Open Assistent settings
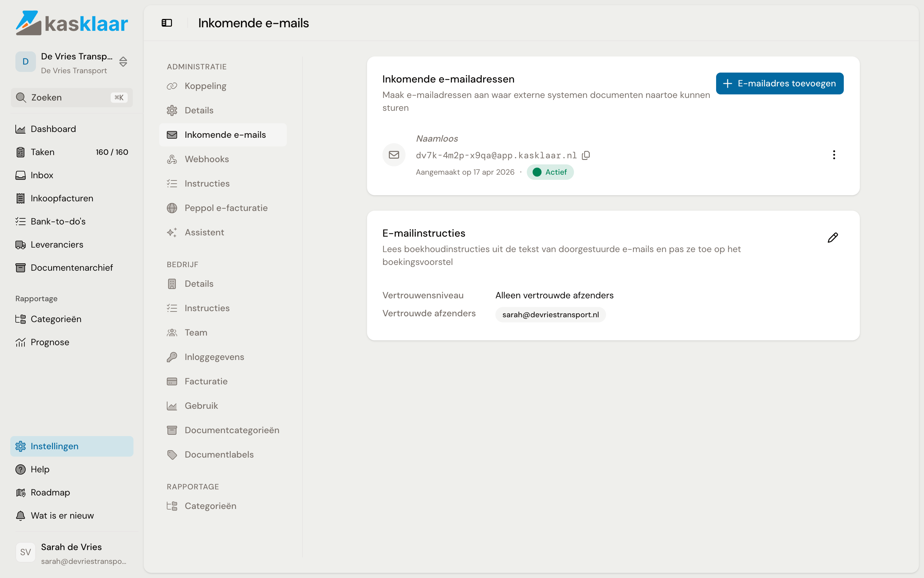Image resolution: width=924 pixels, height=578 pixels. point(223,232)
